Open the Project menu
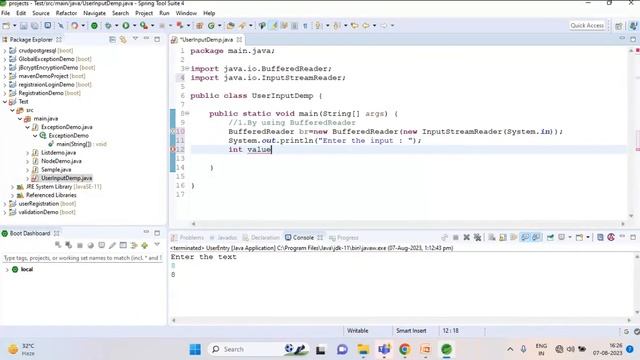The image size is (640, 360). tap(144, 13)
